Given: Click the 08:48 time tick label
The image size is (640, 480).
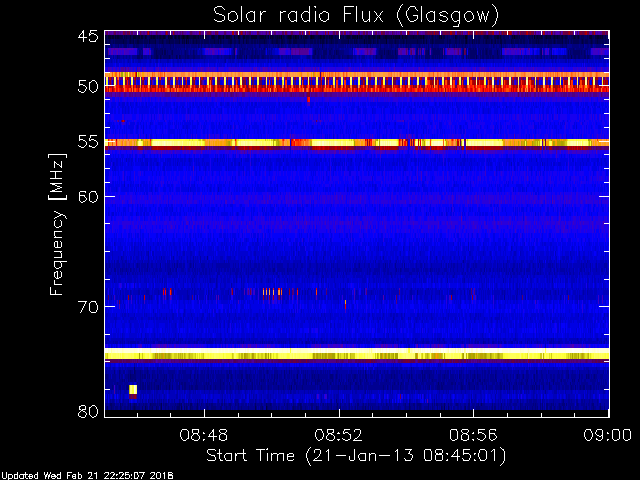Looking at the screenshot, I should coord(204,435).
